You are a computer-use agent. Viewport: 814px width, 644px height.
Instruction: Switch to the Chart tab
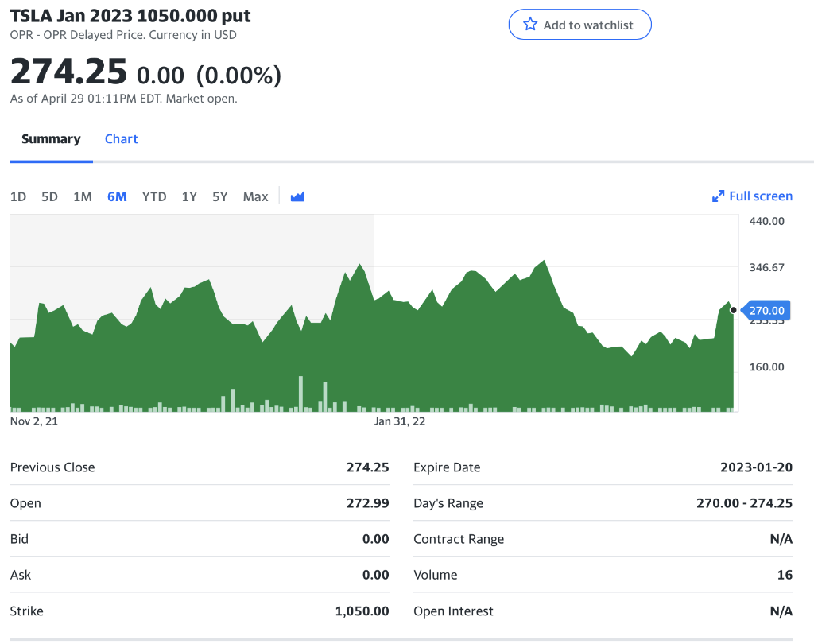click(122, 139)
